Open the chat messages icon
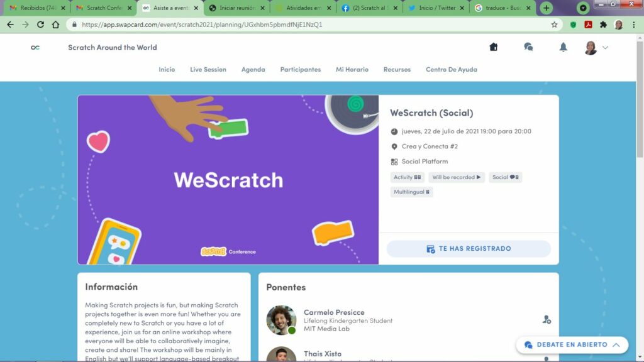 (528, 47)
